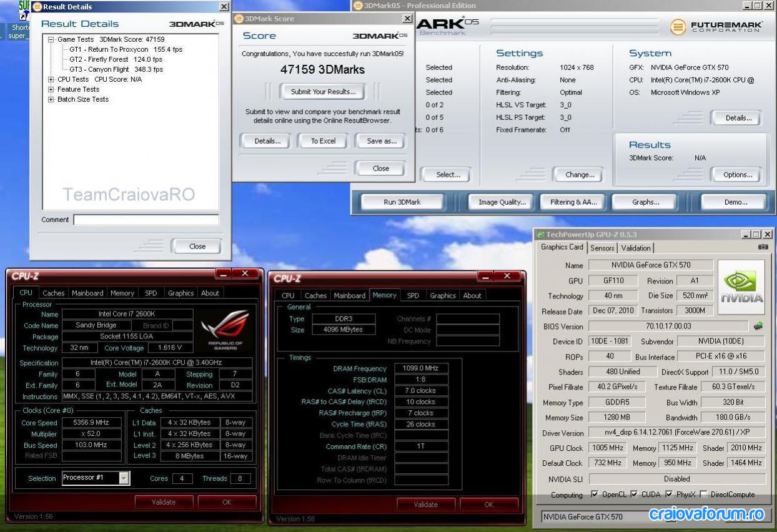The height and width of the screenshot is (532, 777).
Task: Toggle the PhysX checkbox in GPU-Z
Action: pos(669,494)
